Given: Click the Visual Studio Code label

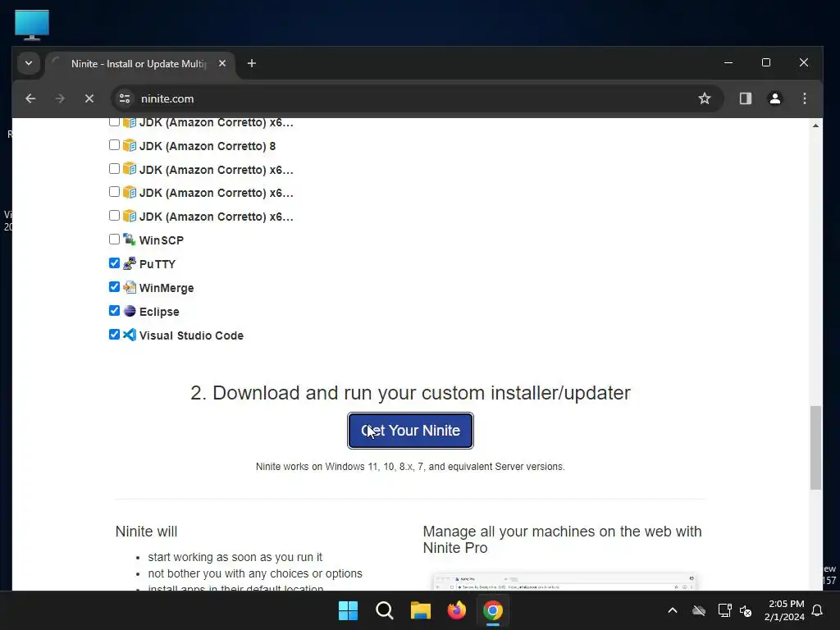Looking at the screenshot, I should tap(191, 336).
